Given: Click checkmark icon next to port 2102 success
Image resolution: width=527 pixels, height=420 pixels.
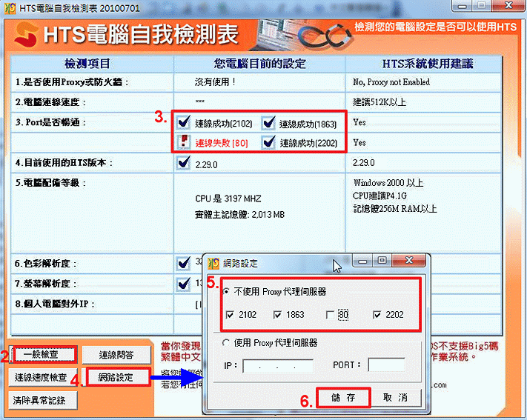Looking at the screenshot, I should [x=184, y=123].
